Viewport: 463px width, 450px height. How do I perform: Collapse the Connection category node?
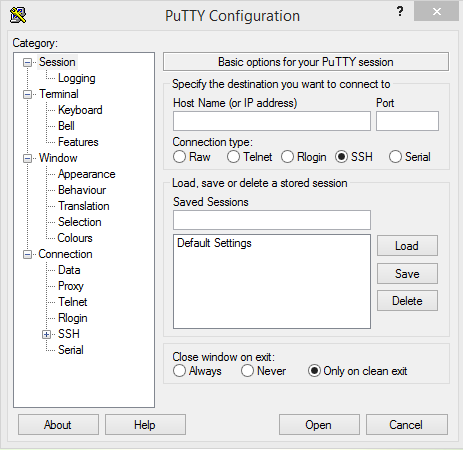pyautogui.click(x=27, y=255)
